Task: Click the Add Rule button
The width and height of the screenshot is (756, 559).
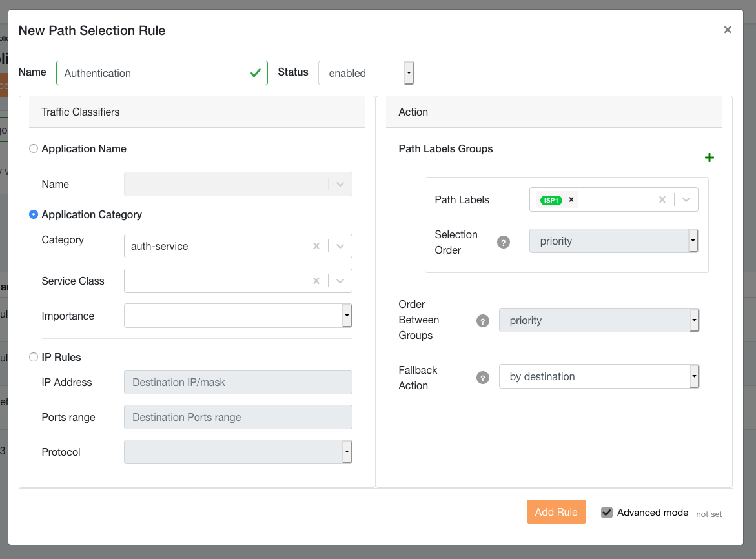Action: (x=556, y=512)
